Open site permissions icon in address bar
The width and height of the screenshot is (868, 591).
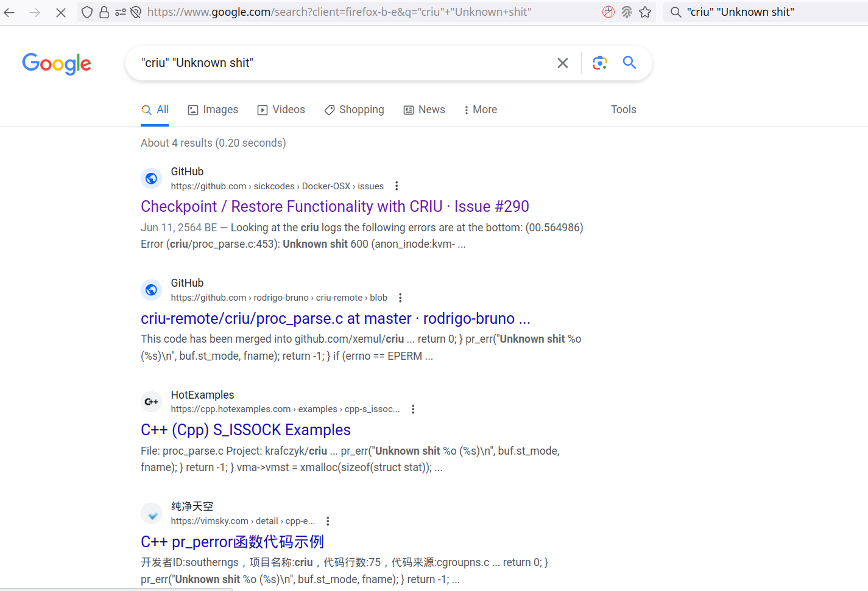(120, 12)
